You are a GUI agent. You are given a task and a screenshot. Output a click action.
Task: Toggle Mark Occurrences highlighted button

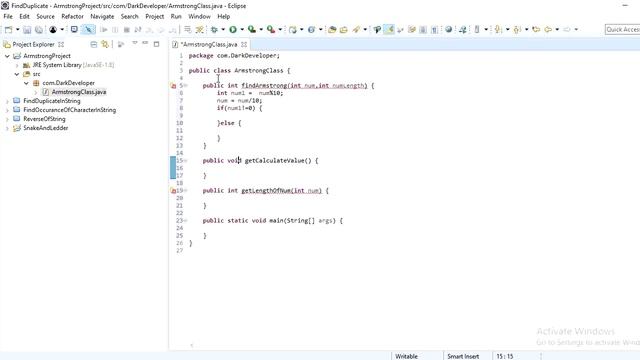[x=390, y=29]
